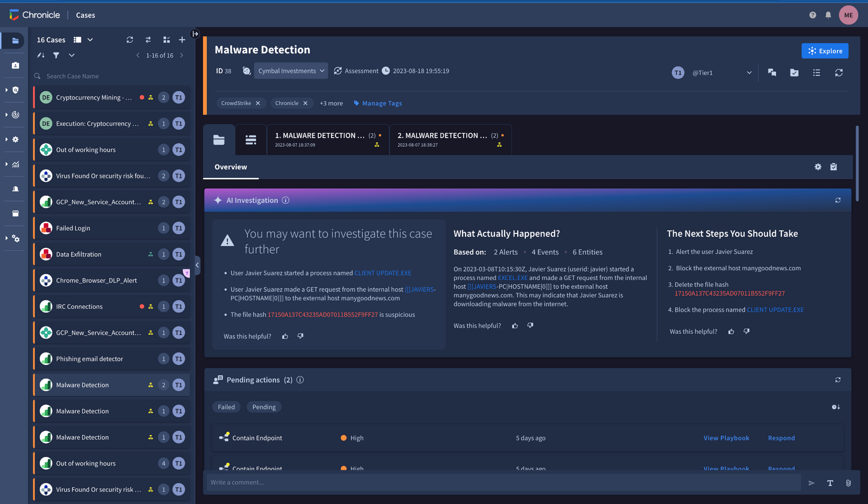Click the refresh icon on AI Investigation panel
This screenshot has height=504, width=868.
tap(838, 200)
